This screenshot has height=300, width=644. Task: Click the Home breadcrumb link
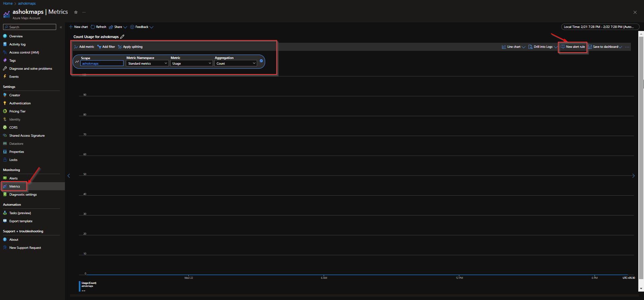click(8, 3)
